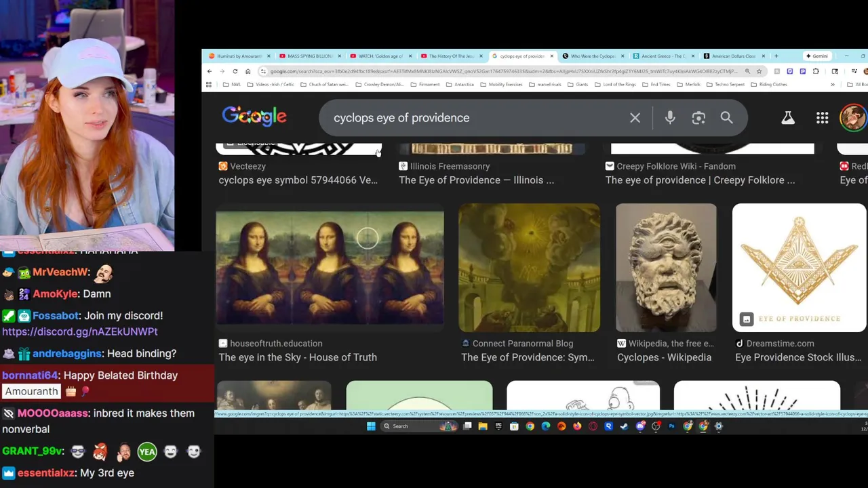868x488 pixels.
Task: Open Task View on taskbar
Action: pyautogui.click(x=467, y=426)
